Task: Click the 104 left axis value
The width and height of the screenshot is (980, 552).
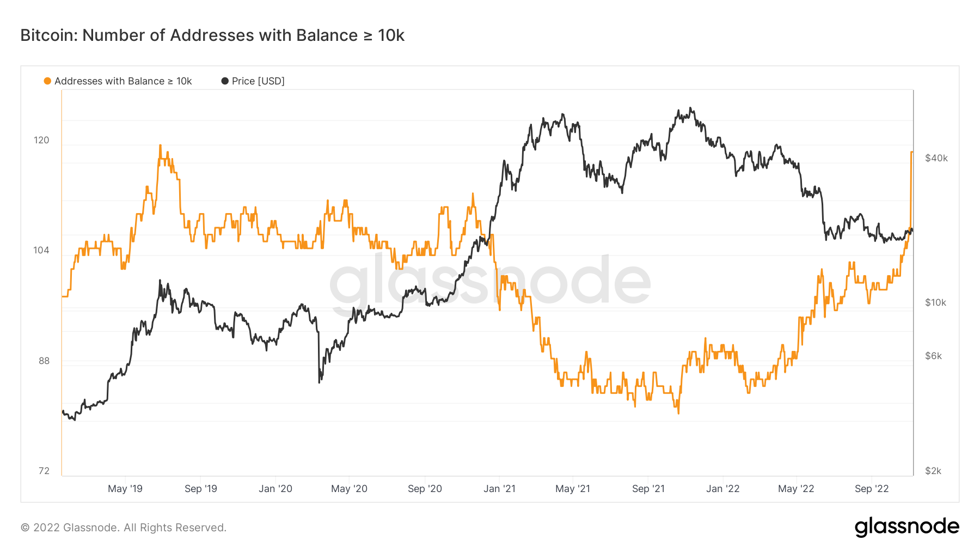Action: pos(41,250)
